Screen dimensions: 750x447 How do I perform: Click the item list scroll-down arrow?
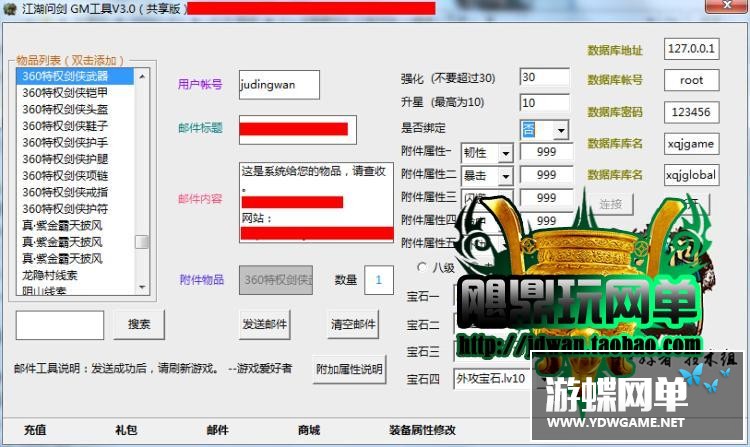[x=142, y=287]
